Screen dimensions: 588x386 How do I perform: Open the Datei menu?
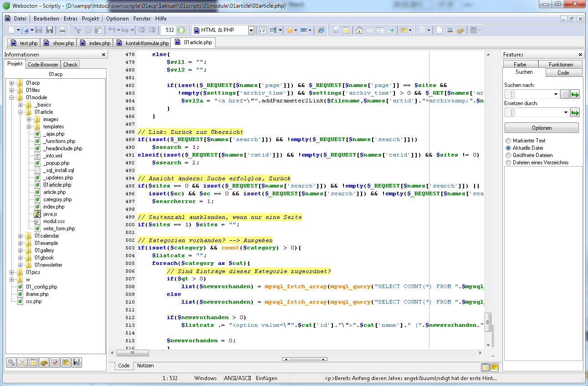pos(20,19)
